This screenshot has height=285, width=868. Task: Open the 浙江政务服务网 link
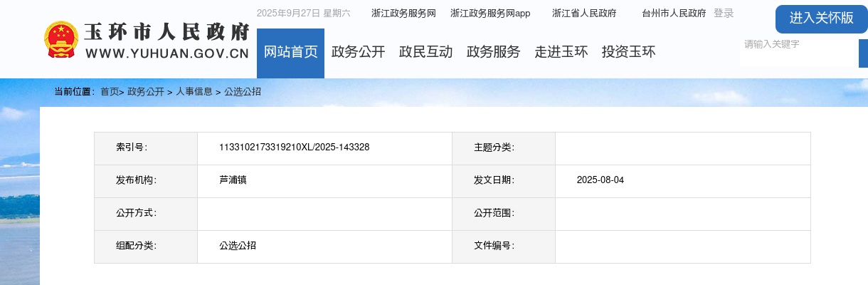pos(403,14)
